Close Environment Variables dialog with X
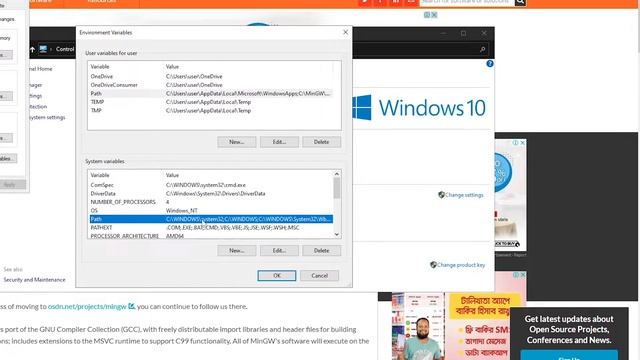 click(345, 32)
